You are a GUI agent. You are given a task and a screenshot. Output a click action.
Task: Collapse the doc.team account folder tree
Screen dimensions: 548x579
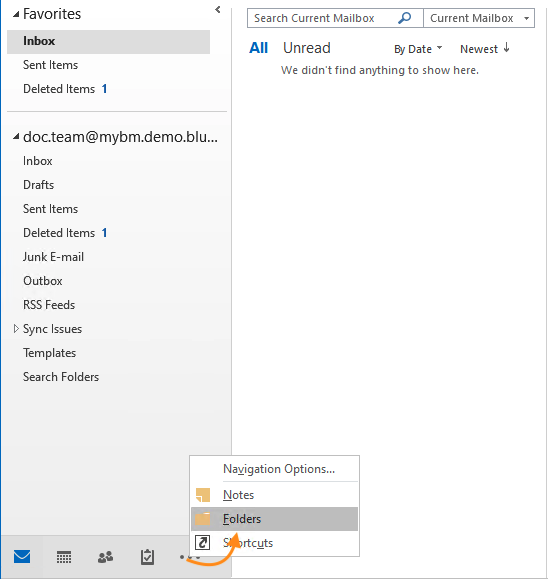tap(16, 137)
